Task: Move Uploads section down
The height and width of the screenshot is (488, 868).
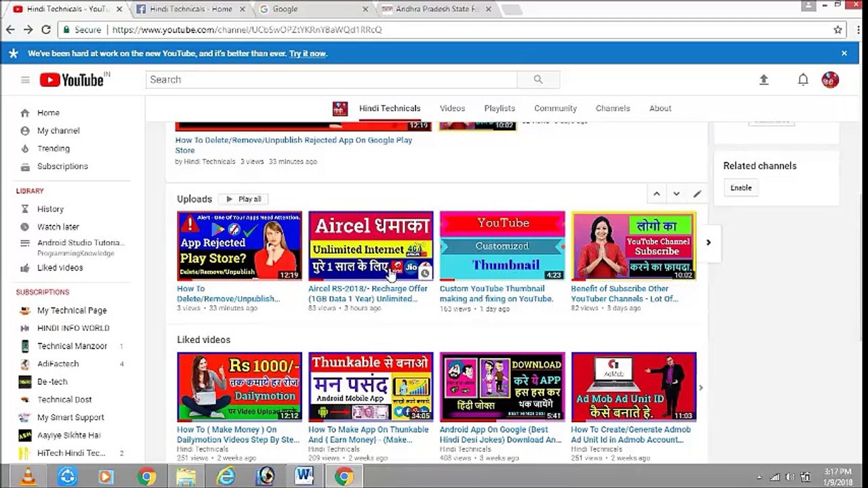Action: pyautogui.click(x=676, y=194)
